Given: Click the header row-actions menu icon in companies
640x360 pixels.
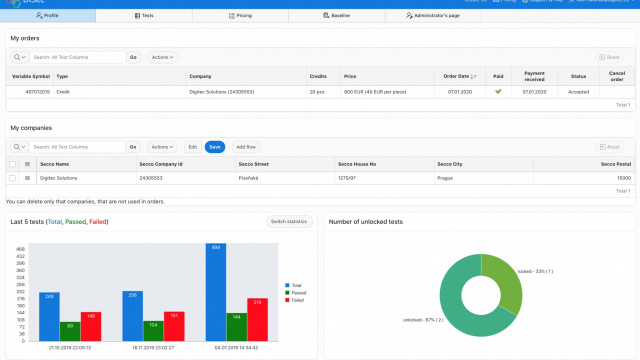Looking at the screenshot, I should [x=27, y=164].
